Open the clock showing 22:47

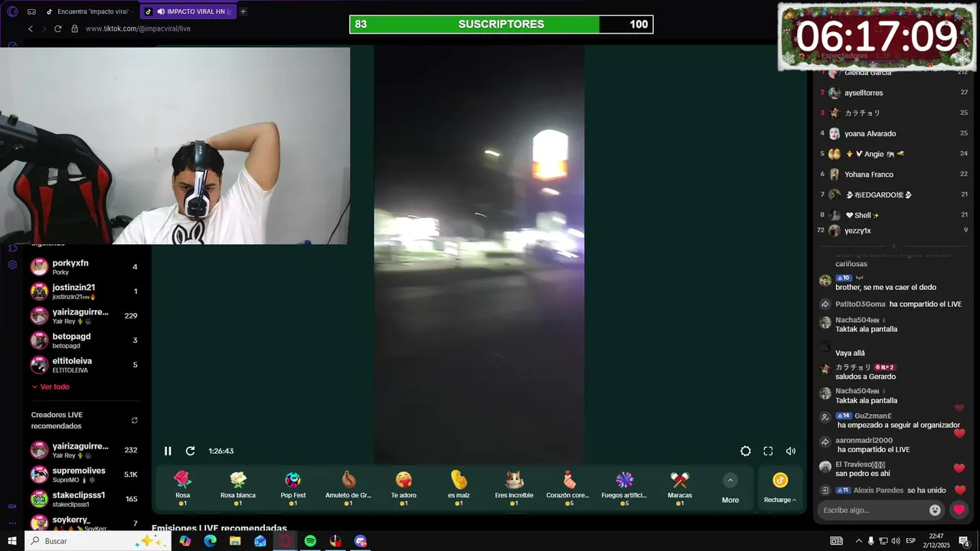[x=936, y=541]
